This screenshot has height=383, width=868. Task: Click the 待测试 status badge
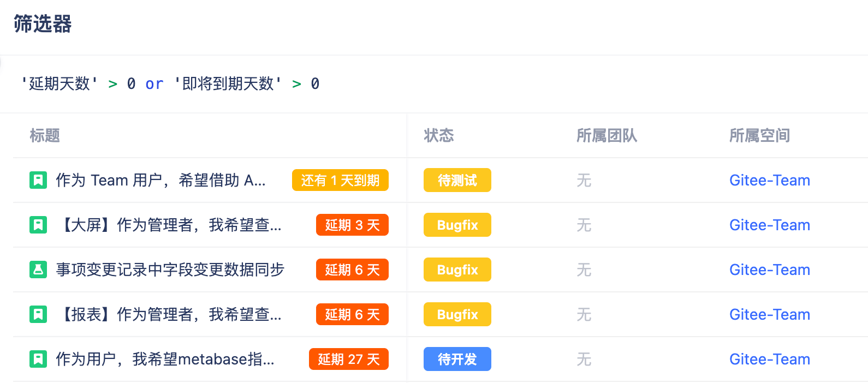[x=457, y=180]
